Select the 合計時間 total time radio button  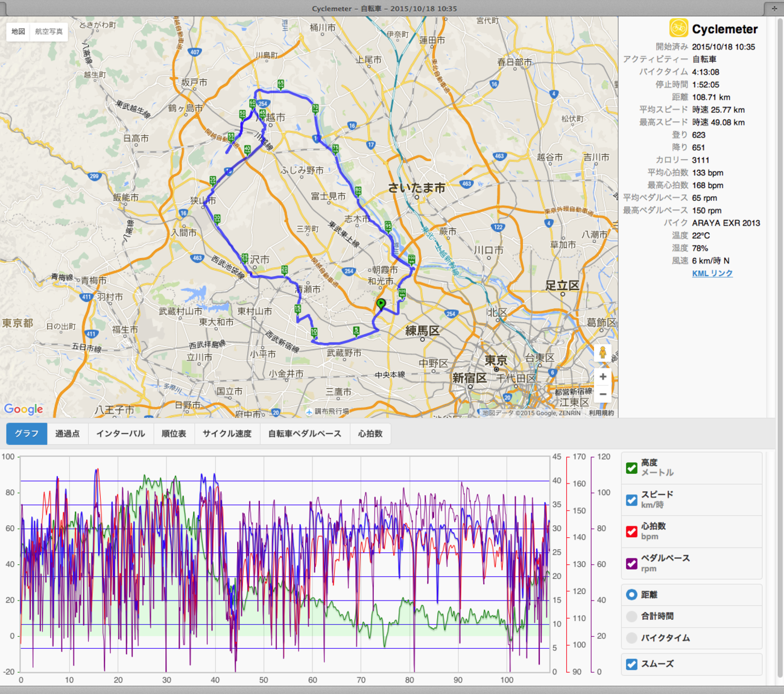pyautogui.click(x=631, y=616)
